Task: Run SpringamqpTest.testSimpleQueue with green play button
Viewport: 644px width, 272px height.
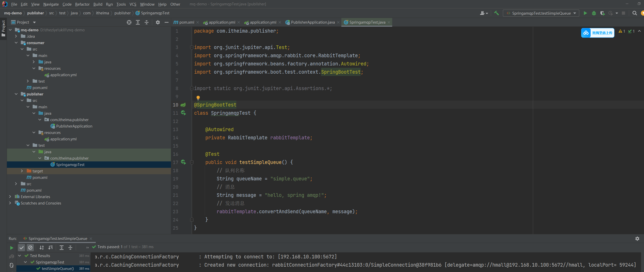Action: pos(585,13)
